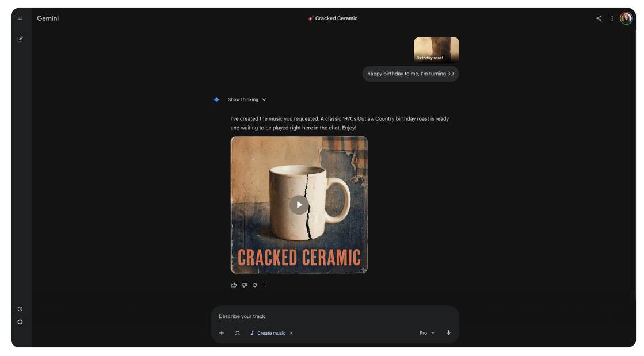Select the Create music button
This screenshot has height=356, width=644.
(268, 333)
